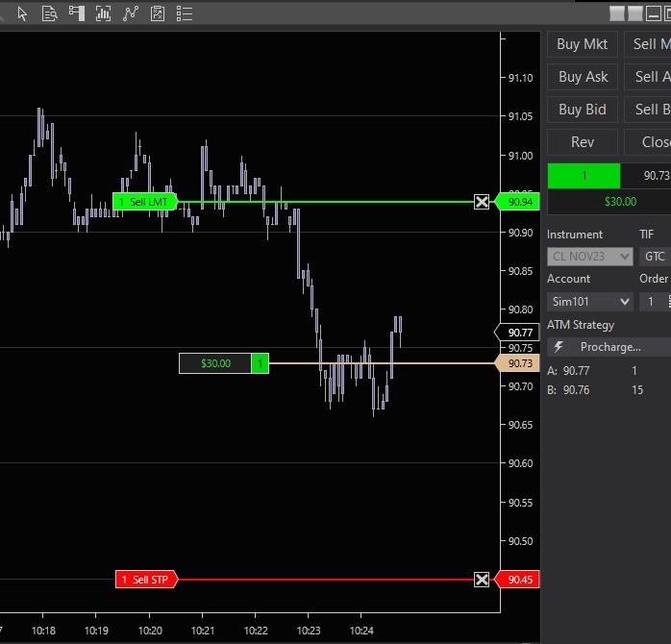Click the green position quantity box in Chart Trader

click(x=584, y=176)
